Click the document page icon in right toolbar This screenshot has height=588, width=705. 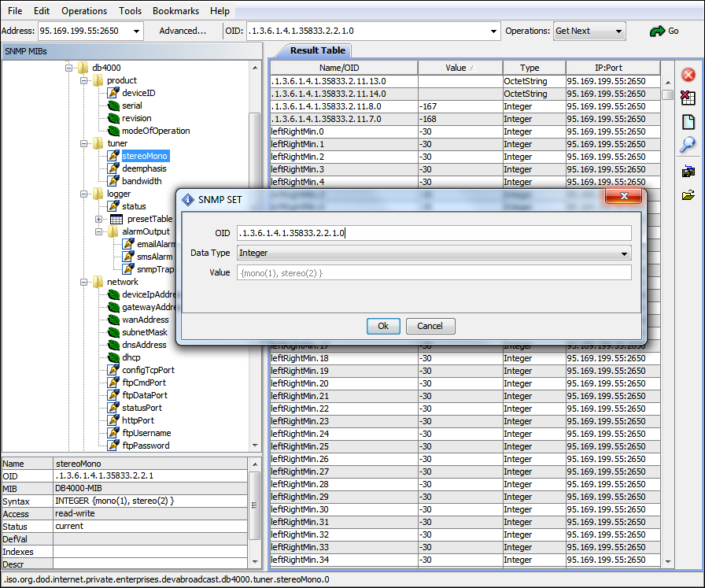[688, 122]
